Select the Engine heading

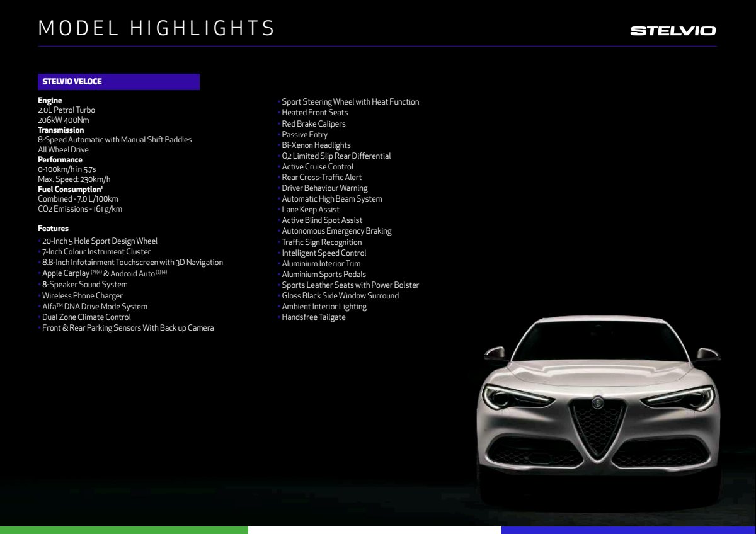(x=50, y=101)
